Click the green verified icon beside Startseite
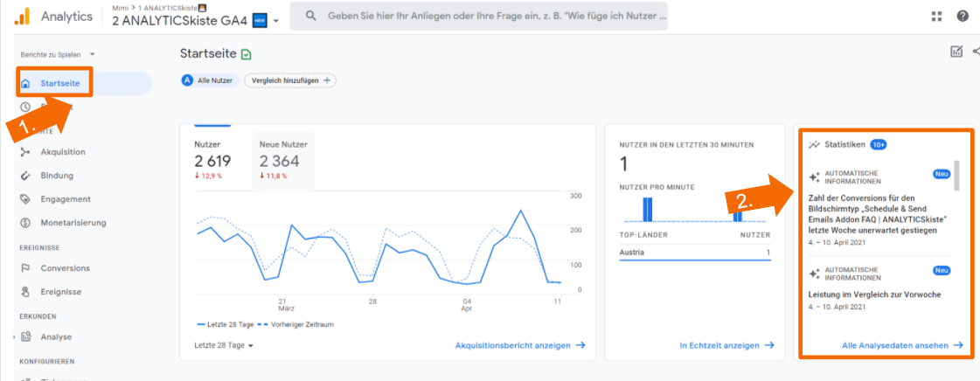 247,54
